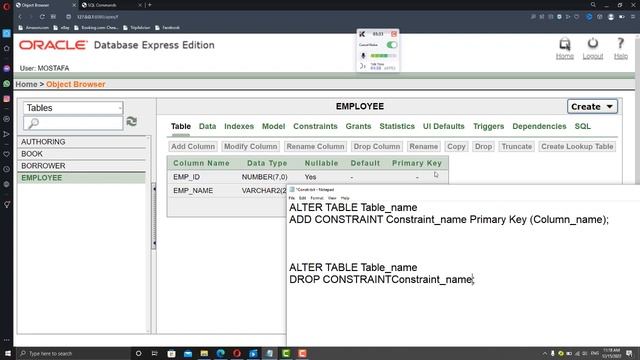Switch to the Data tab
This screenshot has height=360, width=640.
click(207, 127)
